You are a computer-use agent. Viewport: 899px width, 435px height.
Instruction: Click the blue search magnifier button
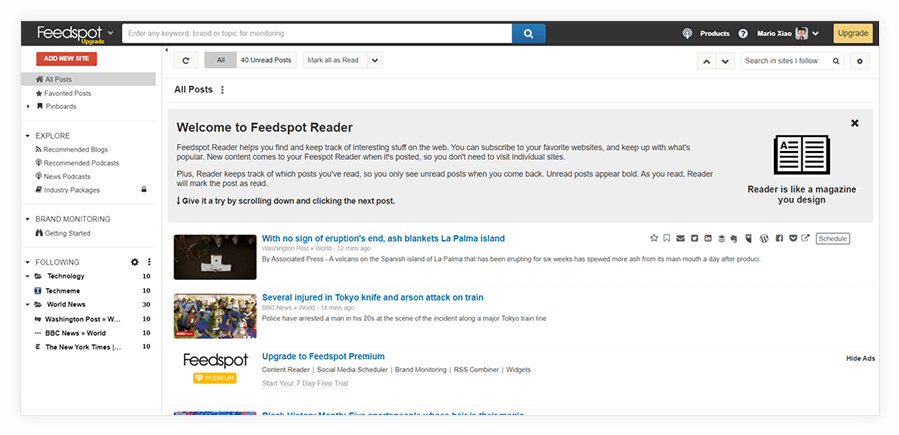[529, 33]
